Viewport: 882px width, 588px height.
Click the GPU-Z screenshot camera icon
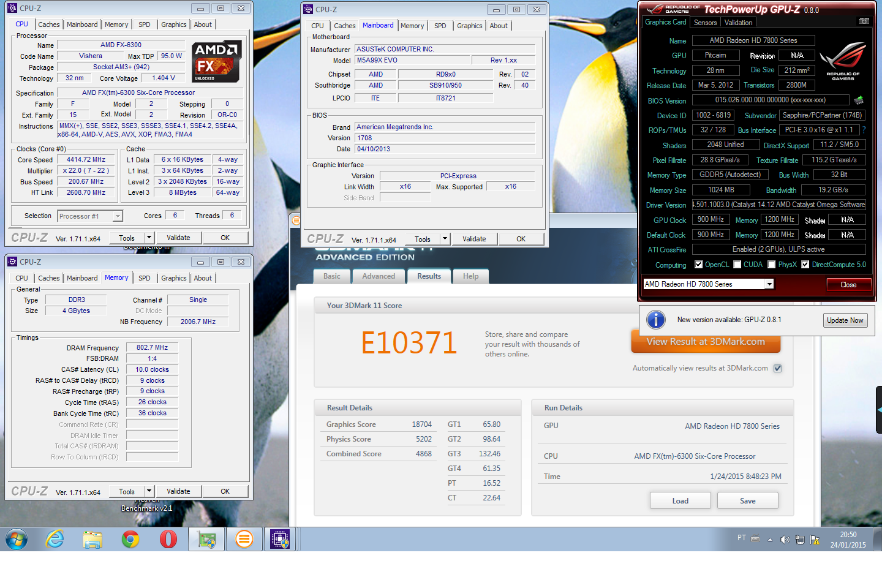(864, 21)
